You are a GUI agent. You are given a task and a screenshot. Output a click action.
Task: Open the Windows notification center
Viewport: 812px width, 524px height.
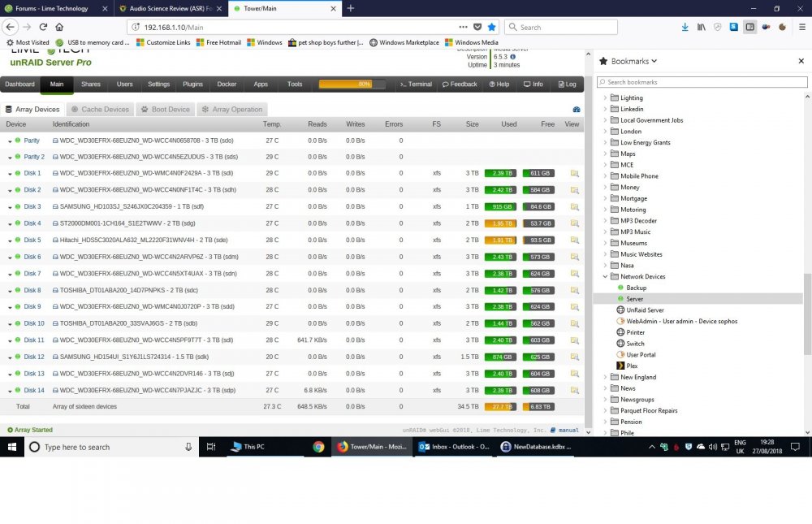(x=796, y=447)
